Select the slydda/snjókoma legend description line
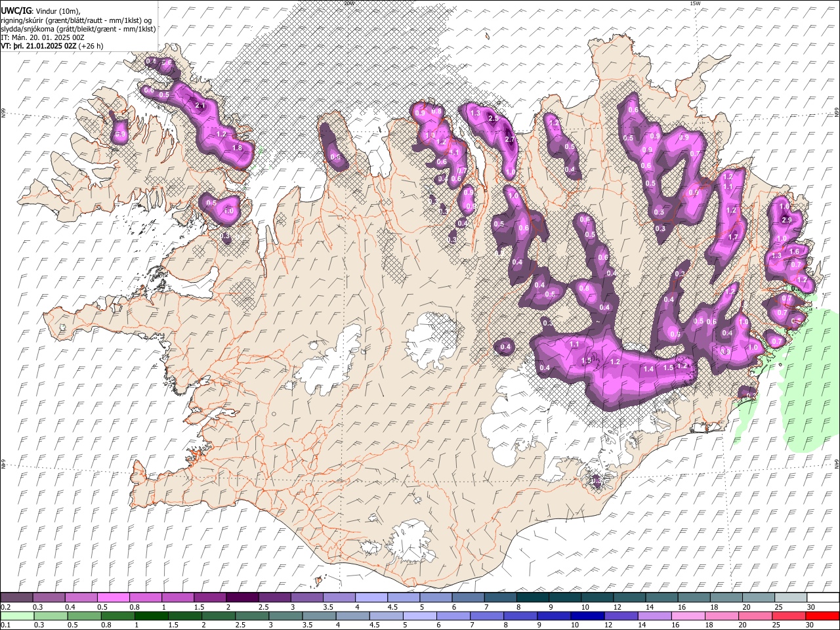The height and width of the screenshot is (630, 840). [79, 29]
